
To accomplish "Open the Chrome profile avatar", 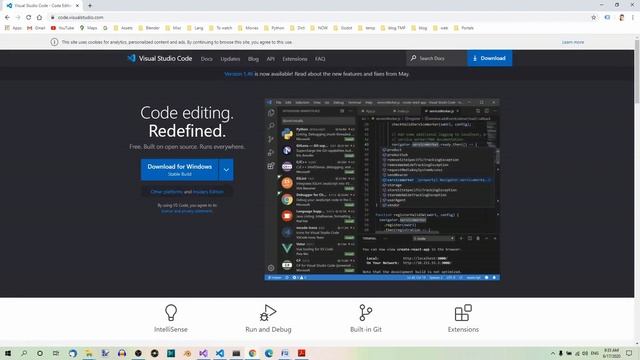I will click(x=622, y=18).
